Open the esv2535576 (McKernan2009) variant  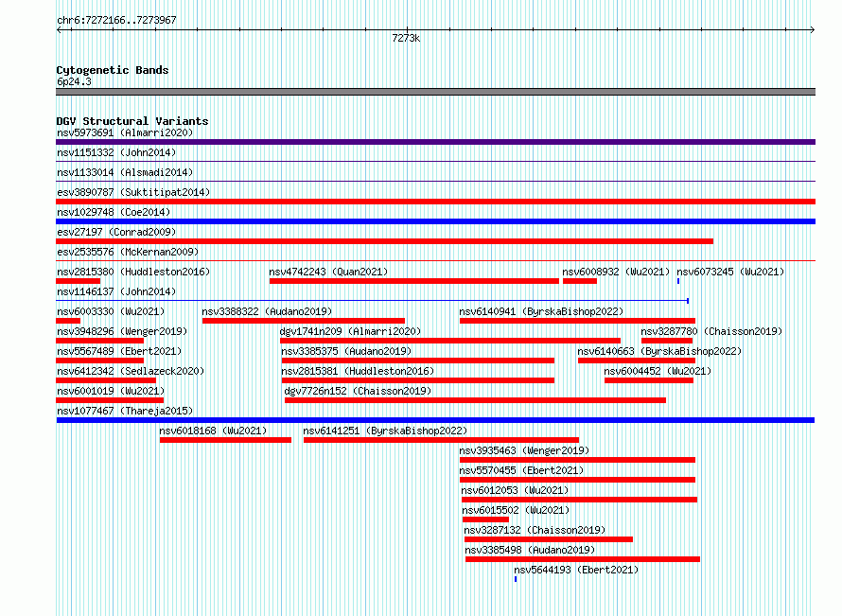pos(128,252)
